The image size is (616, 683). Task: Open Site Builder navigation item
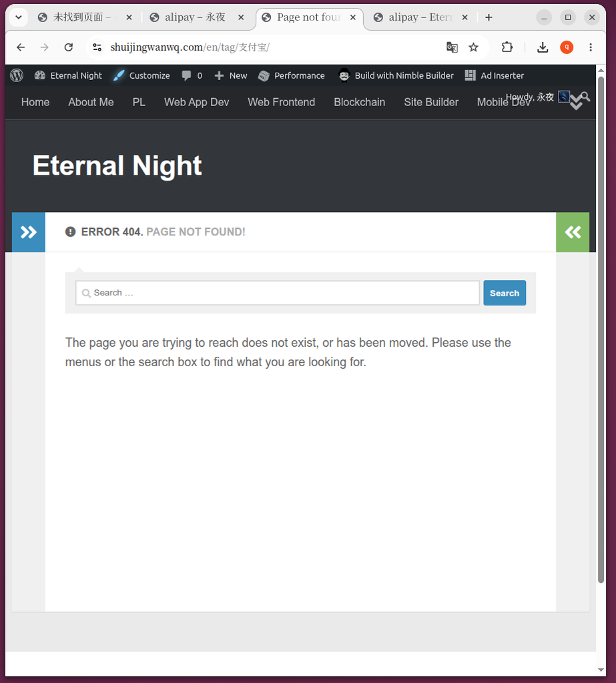click(x=431, y=102)
